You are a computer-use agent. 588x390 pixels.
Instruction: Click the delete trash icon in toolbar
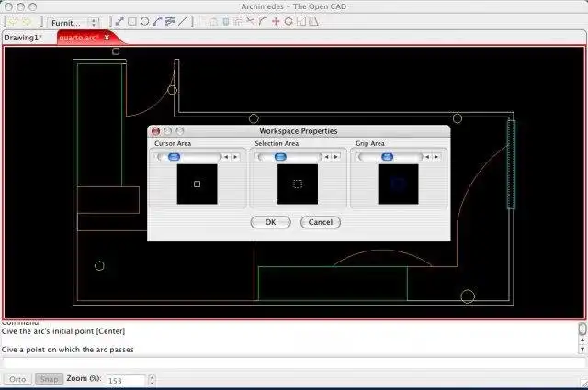pos(225,21)
